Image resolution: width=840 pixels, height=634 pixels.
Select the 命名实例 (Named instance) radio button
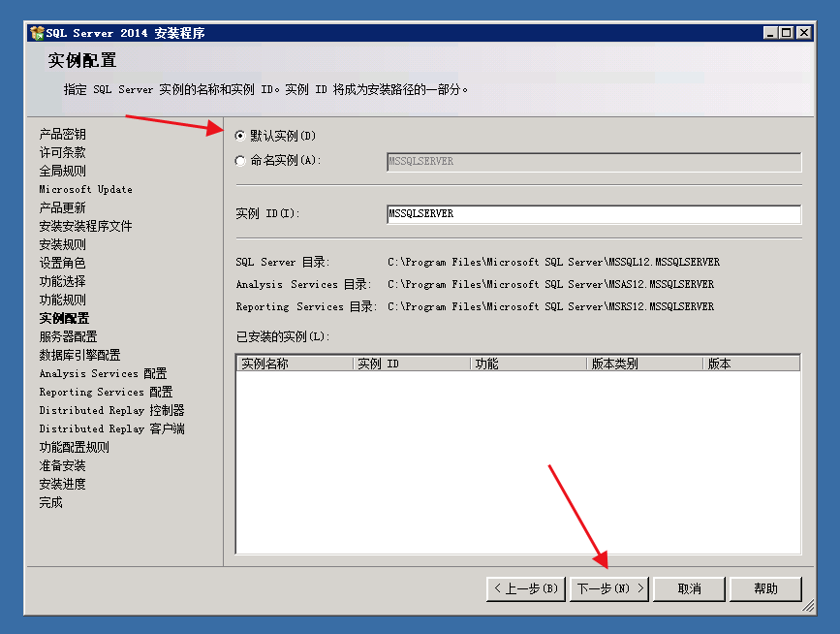coord(240,161)
